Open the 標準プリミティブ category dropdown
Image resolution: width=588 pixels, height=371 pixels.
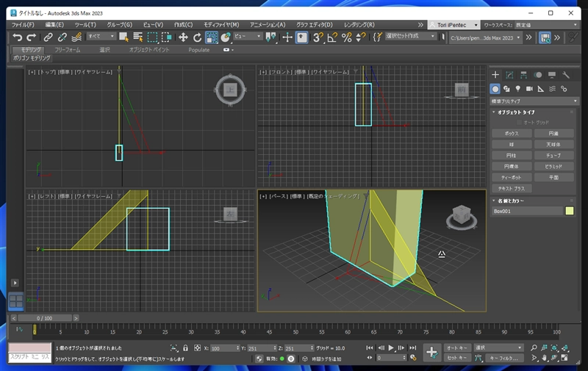534,101
